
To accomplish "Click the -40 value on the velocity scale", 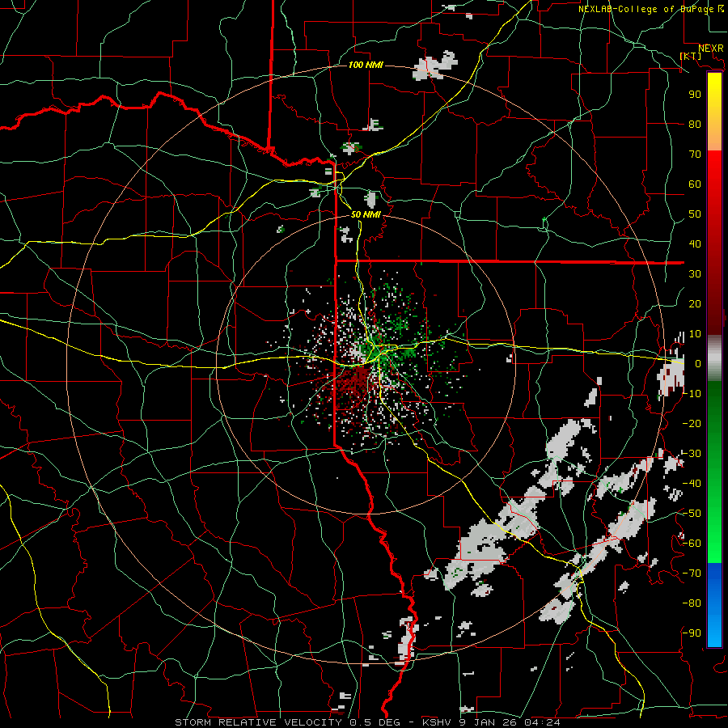I will coord(692,484).
